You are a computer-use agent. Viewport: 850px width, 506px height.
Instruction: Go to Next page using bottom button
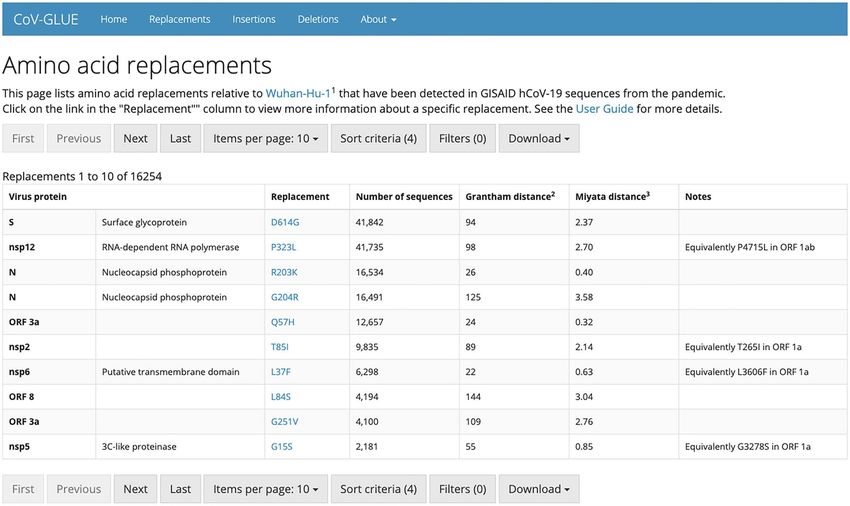pos(136,489)
